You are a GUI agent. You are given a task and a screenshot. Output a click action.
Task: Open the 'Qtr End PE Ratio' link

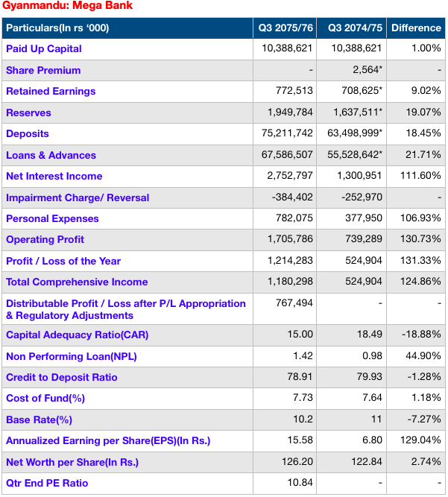pos(47,484)
